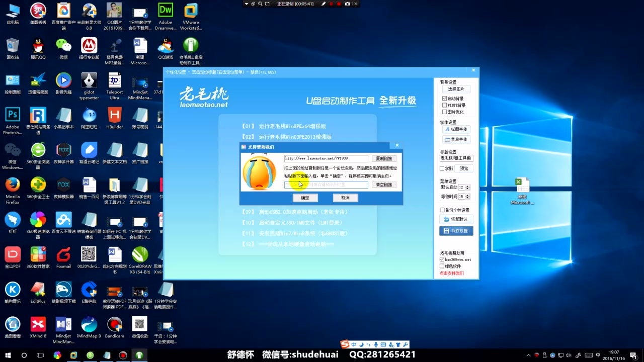Open 酷狗音乐 desktop icon

[x=13, y=292]
